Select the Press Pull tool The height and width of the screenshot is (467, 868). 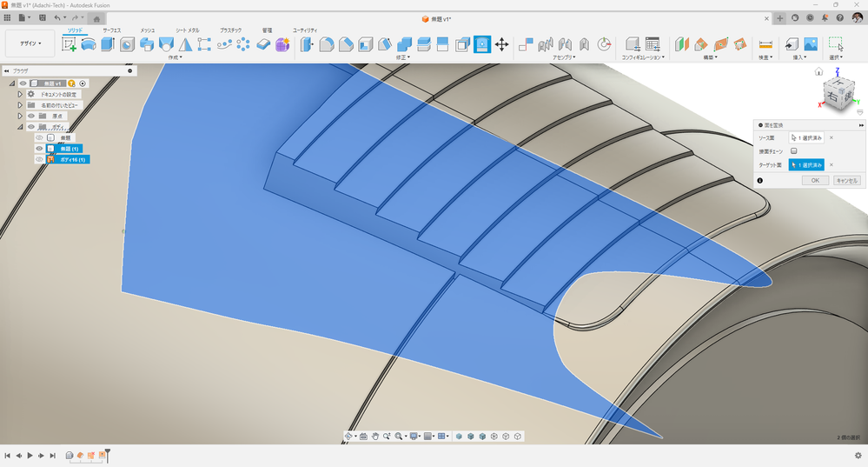click(x=307, y=44)
